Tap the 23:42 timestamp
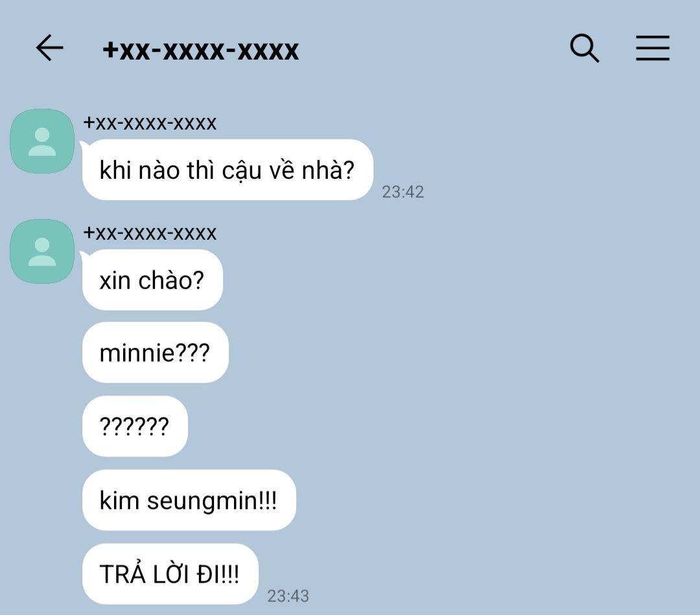The image size is (700, 615). 402,192
